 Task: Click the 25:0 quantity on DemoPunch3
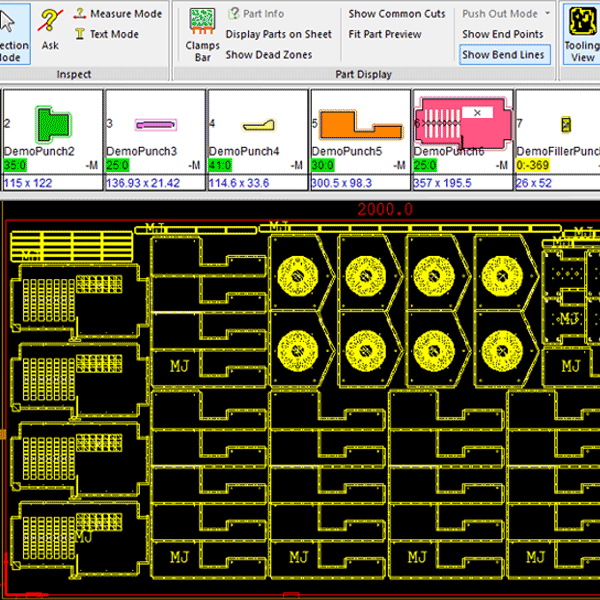pyautogui.click(x=117, y=165)
